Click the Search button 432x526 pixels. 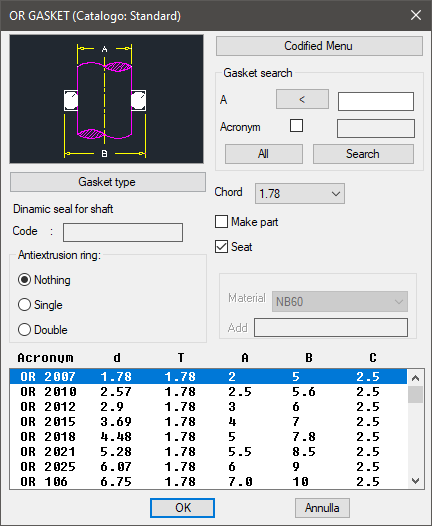pyautogui.click(x=363, y=154)
